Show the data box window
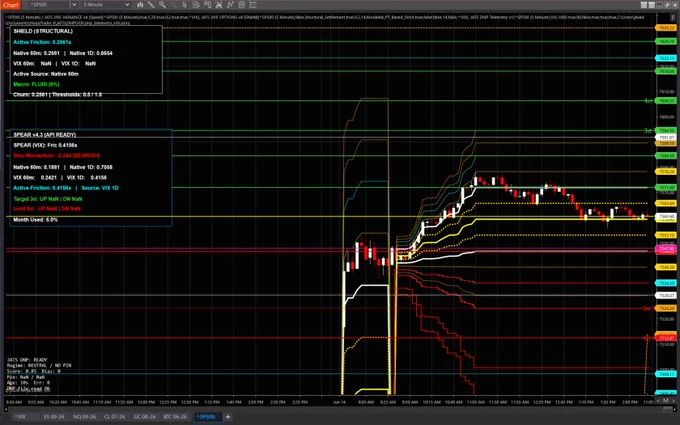 [196, 5]
